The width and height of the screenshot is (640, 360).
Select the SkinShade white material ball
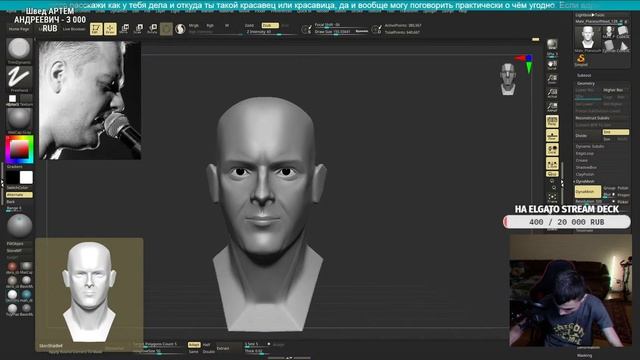coord(12,295)
